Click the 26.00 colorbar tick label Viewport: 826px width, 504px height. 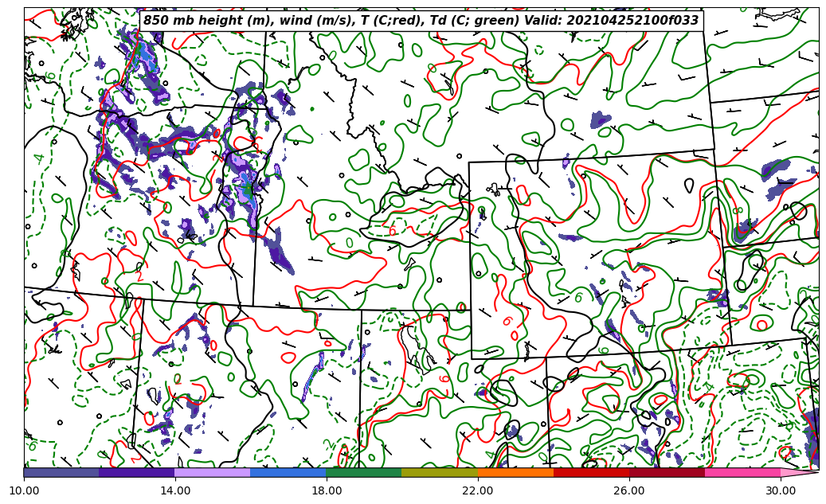pos(629,491)
